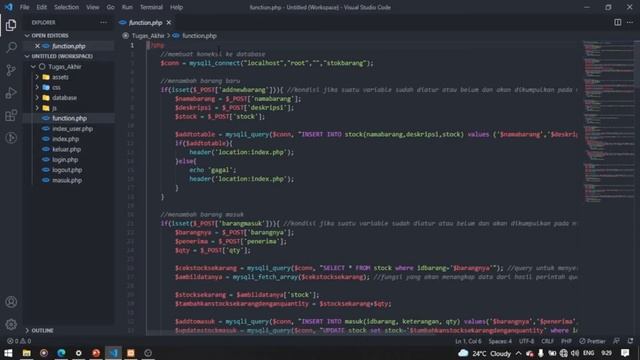
Task: Click the feedback icon in status bar
Action: tap(616, 341)
